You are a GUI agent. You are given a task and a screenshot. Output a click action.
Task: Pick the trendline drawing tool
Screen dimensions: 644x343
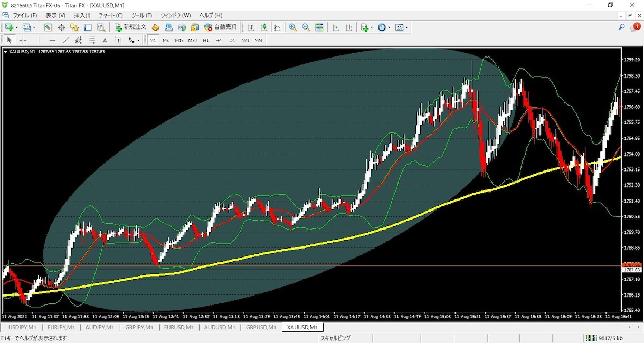click(x=65, y=40)
